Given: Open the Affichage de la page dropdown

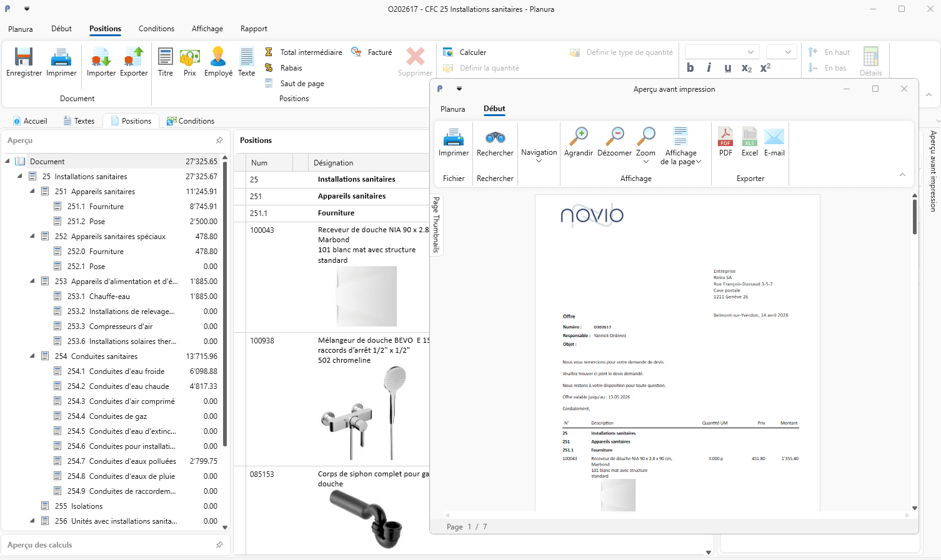Looking at the screenshot, I should [681, 145].
